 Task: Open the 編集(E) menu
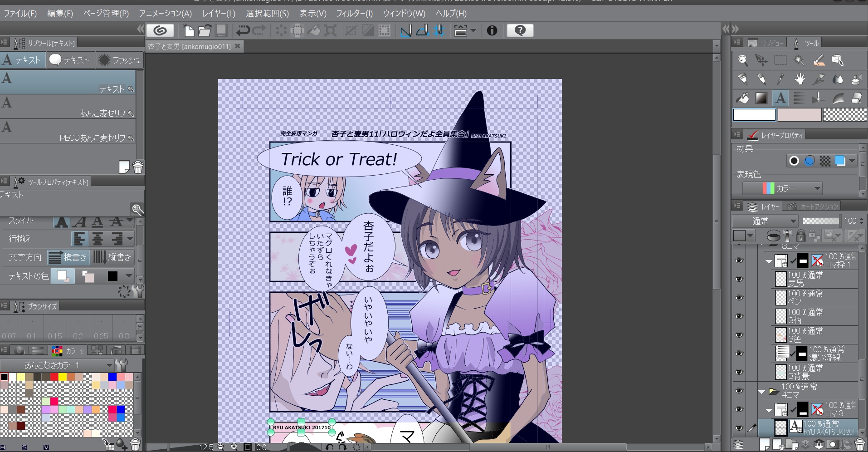[60, 14]
